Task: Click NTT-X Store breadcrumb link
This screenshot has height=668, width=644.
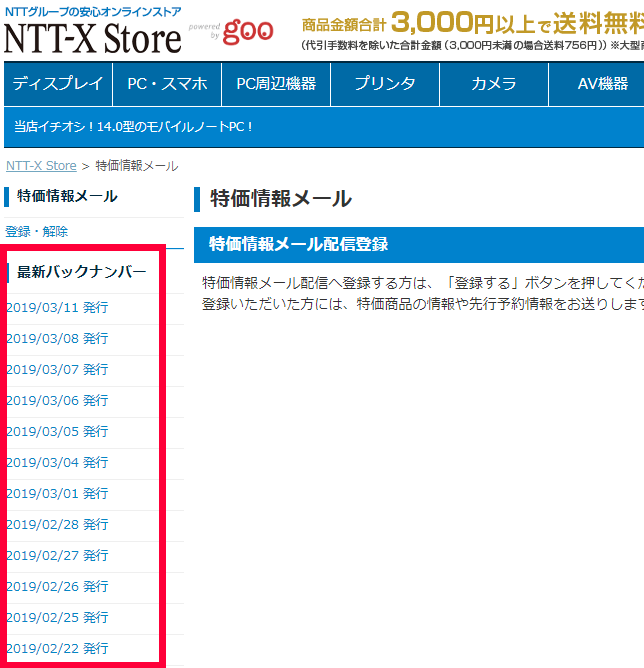Action: click(x=41, y=165)
